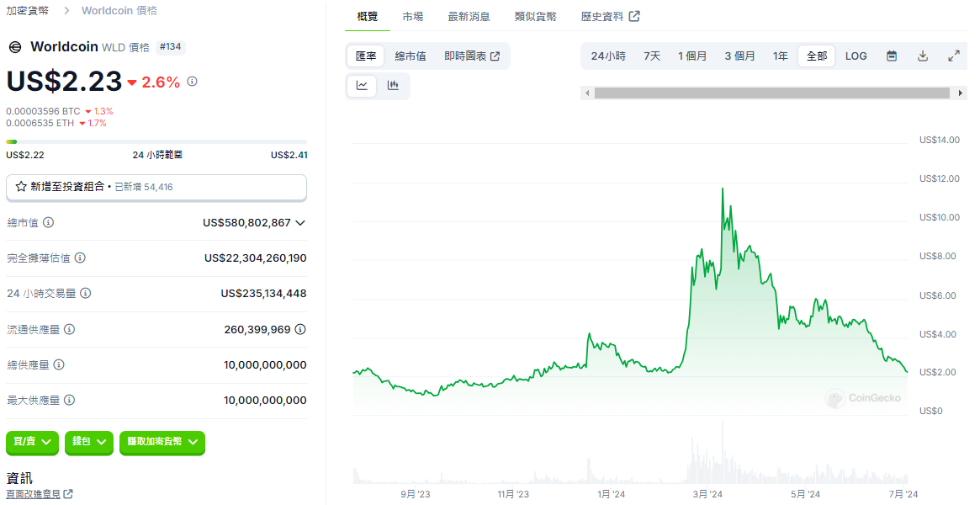Switch to the candlestick chart icon
The width and height of the screenshot is (980, 505).
(392, 85)
